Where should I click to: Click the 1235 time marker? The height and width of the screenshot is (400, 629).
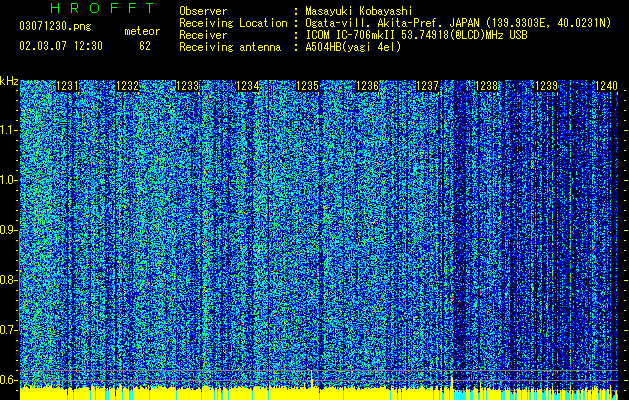click(x=307, y=86)
